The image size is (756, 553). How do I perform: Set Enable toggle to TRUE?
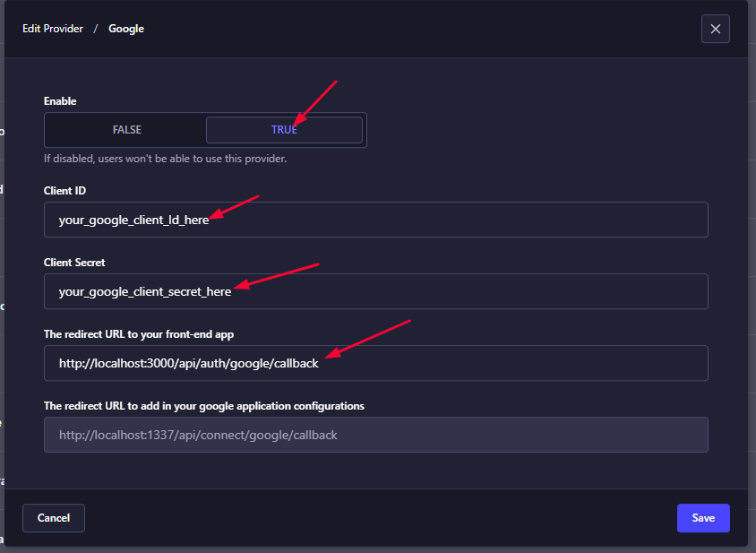[x=284, y=130]
